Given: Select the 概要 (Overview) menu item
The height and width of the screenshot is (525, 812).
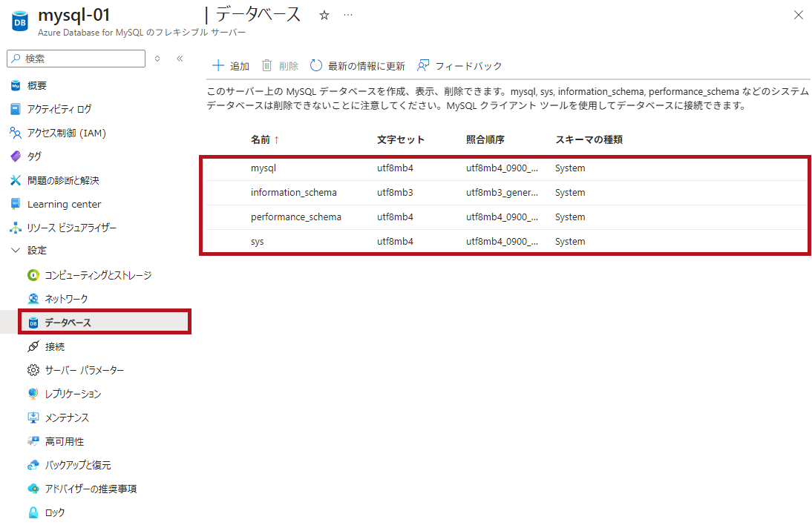Looking at the screenshot, I should 37,85.
